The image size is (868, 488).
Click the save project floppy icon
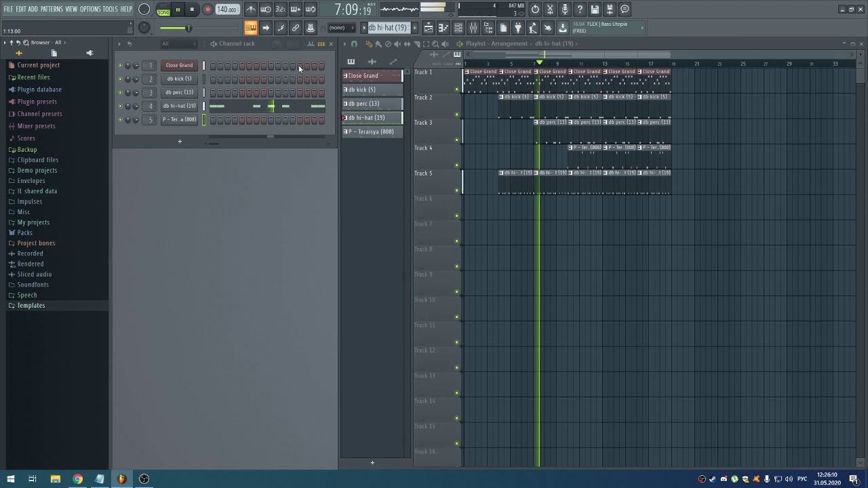pyautogui.click(x=595, y=9)
